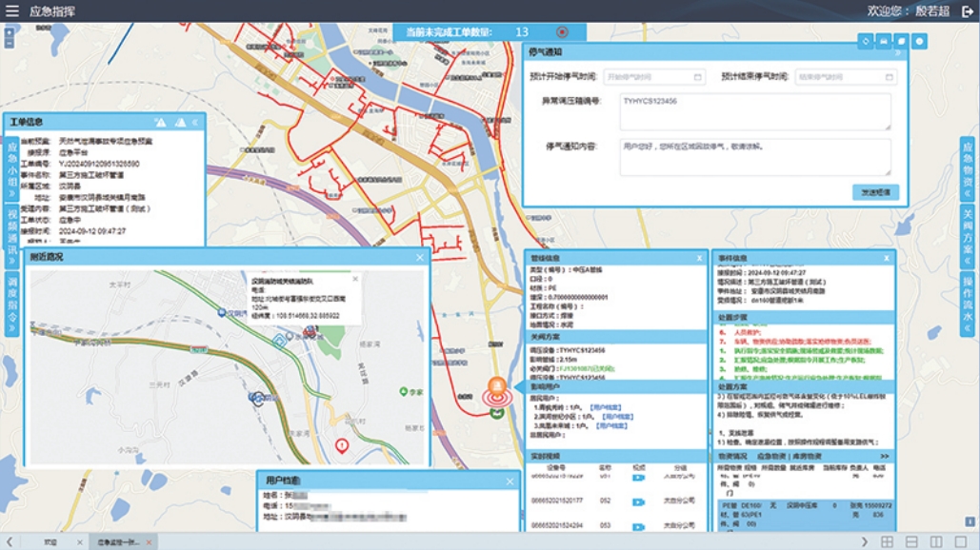Close the map info popup in 附近路况
The image size is (980, 550).
pos(355,279)
